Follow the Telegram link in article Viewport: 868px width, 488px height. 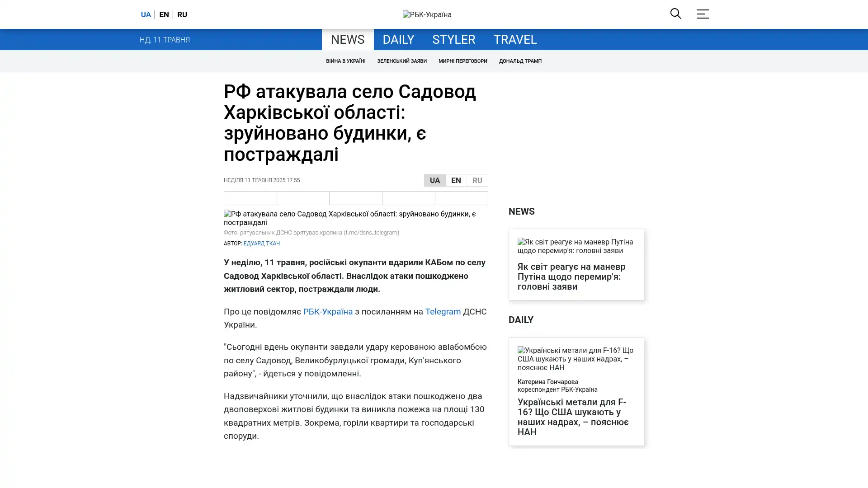point(443,312)
